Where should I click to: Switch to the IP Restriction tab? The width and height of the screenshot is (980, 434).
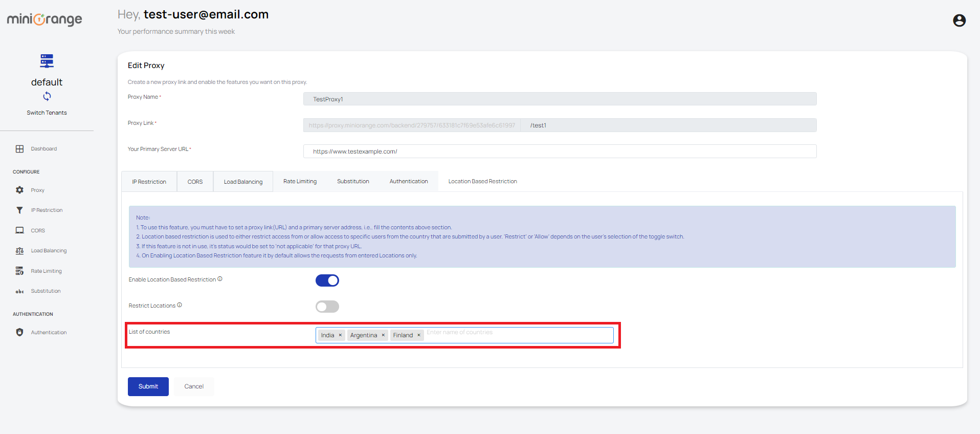149,182
